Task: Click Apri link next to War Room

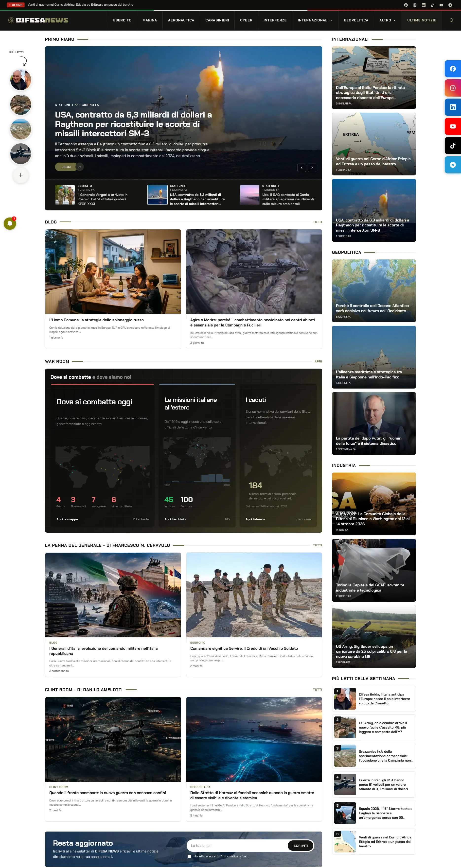Action: (x=318, y=361)
